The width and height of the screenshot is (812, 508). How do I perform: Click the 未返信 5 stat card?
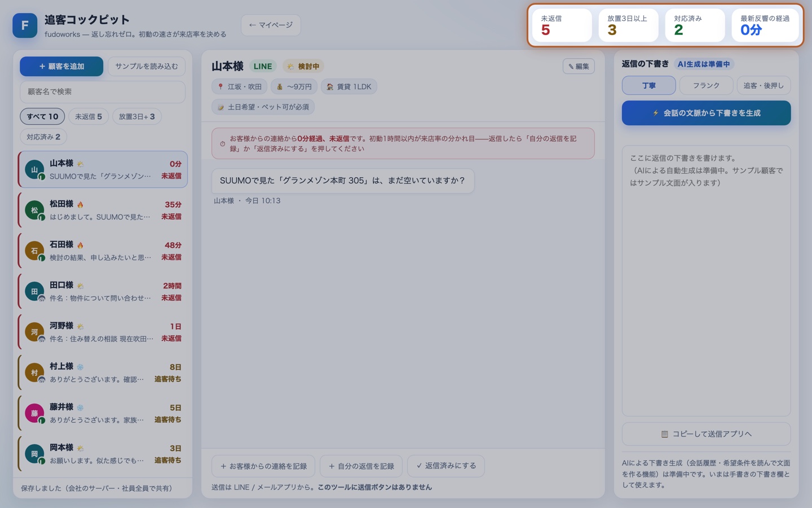point(562,25)
